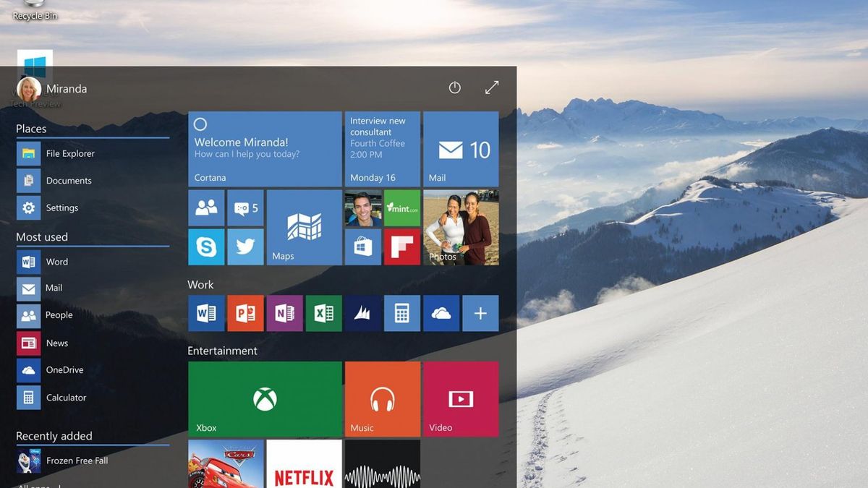This screenshot has height=488, width=868.
Task: Open the Cortana welcome tile
Action: pos(265,149)
